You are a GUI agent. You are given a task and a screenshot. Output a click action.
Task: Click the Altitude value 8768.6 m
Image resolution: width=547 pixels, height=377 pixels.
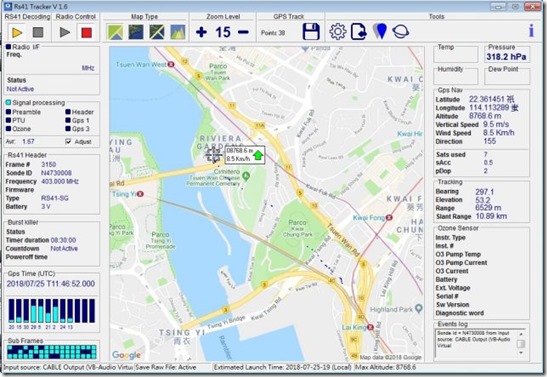pyautogui.click(x=485, y=116)
